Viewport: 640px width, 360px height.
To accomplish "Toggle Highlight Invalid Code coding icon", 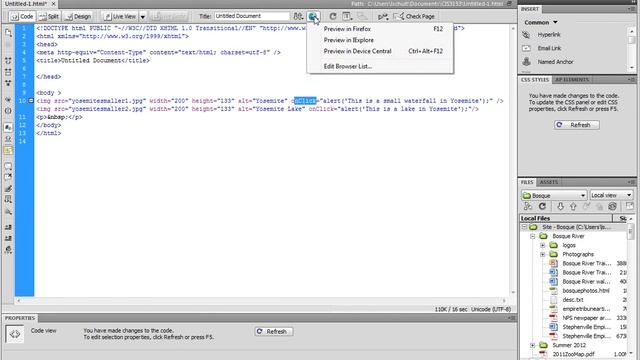I will [8, 139].
